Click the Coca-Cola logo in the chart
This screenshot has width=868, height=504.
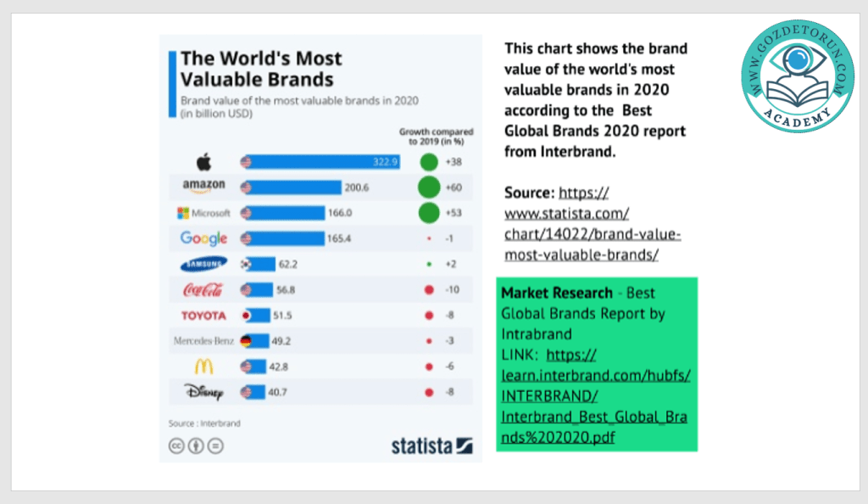click(203, 290)
